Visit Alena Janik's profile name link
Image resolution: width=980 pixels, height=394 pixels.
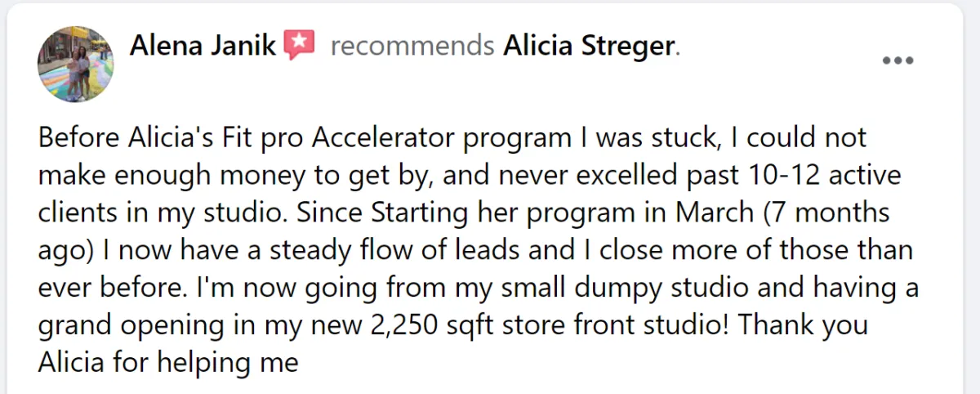tap(203, 45)
